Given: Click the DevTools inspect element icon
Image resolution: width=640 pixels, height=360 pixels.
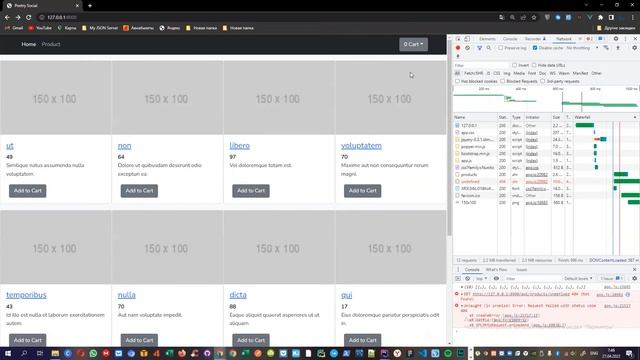Looking at the screenshot, I should coord(458,39).
